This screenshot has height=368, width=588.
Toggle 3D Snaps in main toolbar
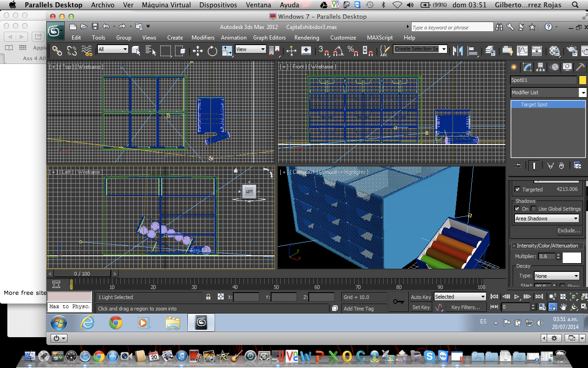(324, 51)
